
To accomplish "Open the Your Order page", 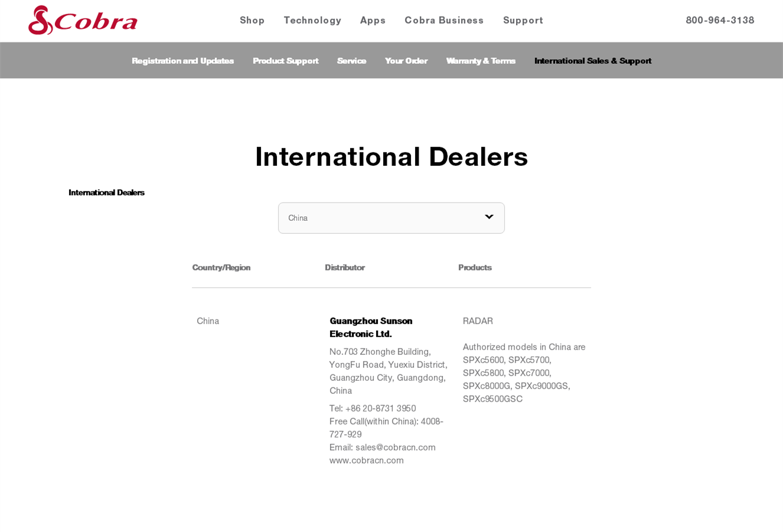I will point(406,61).
